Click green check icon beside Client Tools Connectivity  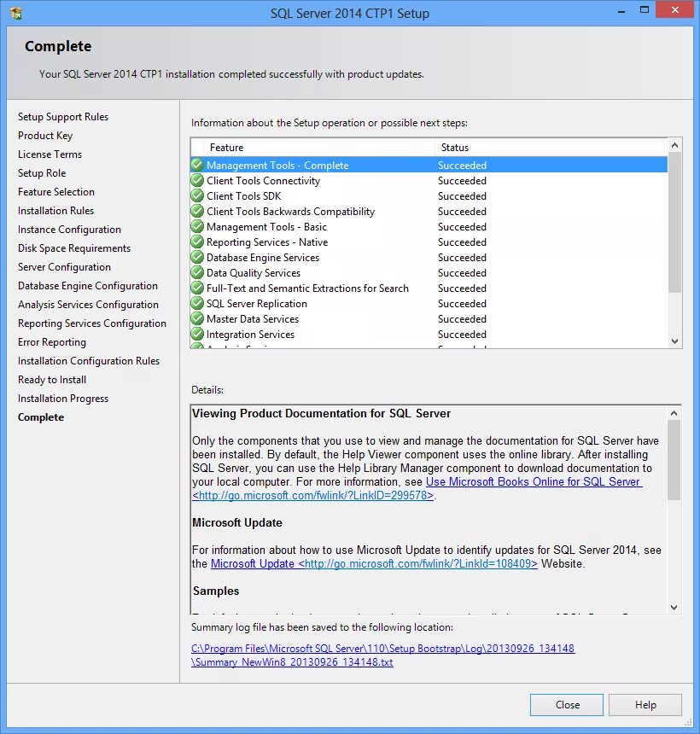[x=197, y=180]
